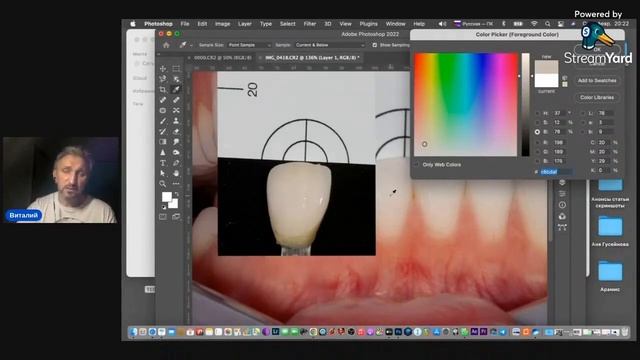Click the foreground color swatch in toolbar
The image size is (640, 360).
pyautogui.click(x=167, y=197)
